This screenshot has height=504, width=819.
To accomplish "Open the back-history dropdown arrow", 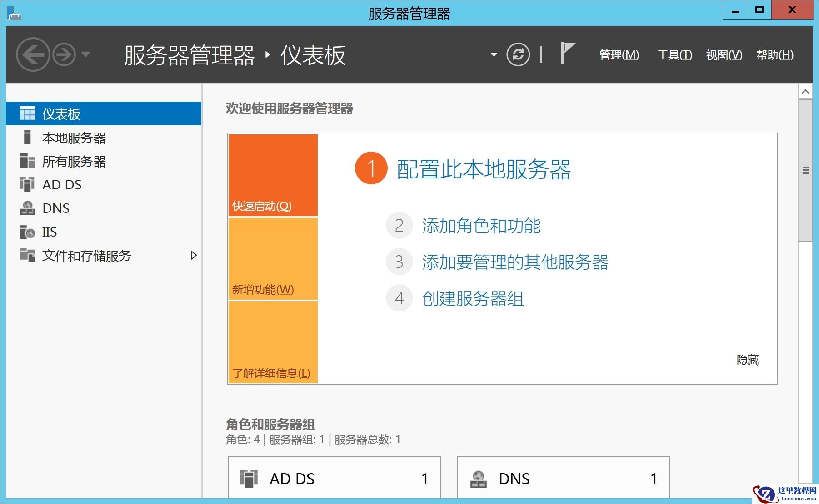I will pos(86,54).
